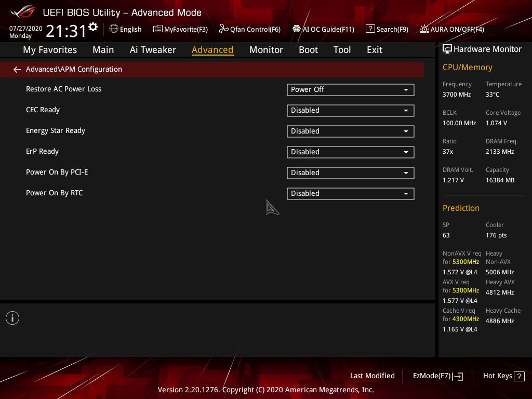Open date and time settings gear
Image resolution: width=532 pixels, height=399 pixels.
tap(93, 27)
